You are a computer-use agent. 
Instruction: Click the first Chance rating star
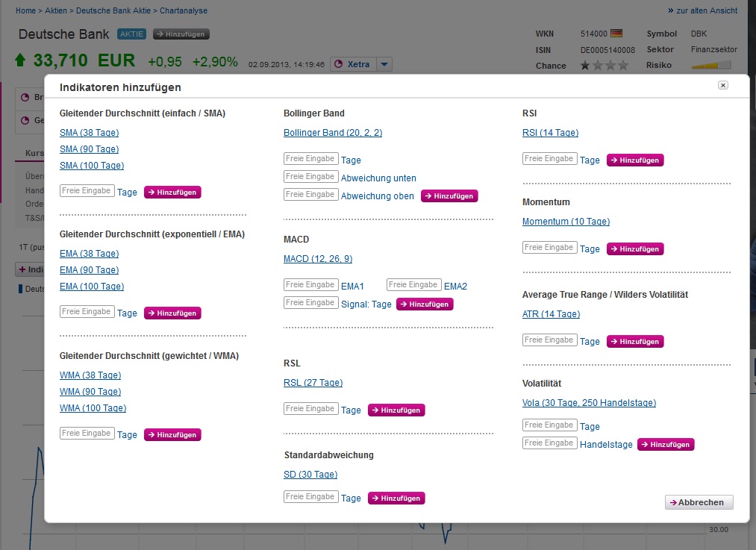[585, 65]
